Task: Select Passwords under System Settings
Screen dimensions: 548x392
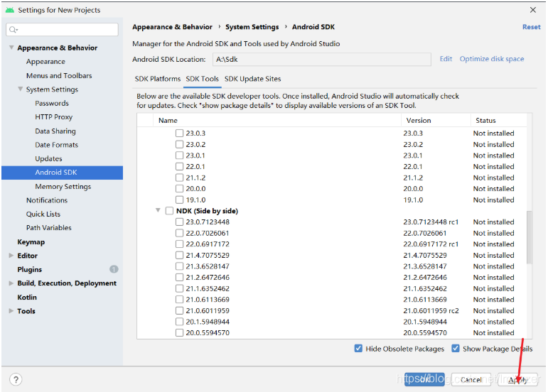Action: [52, 103]
